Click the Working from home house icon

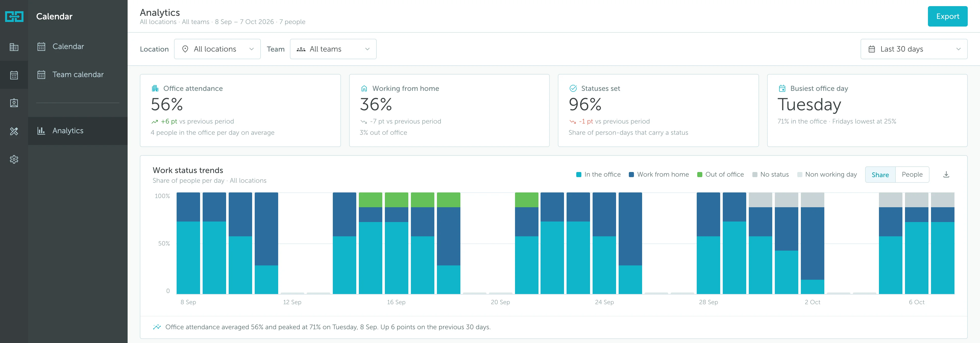coord(364,88)
